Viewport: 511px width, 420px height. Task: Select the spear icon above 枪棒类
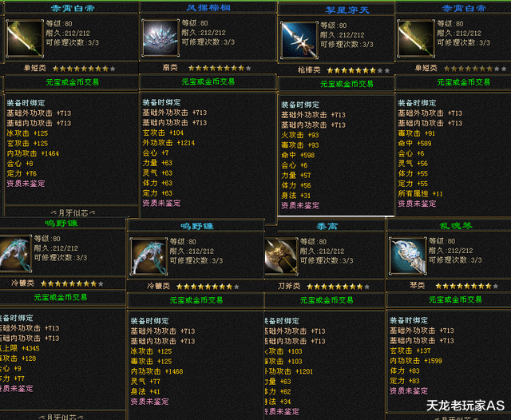coord(299,40)
